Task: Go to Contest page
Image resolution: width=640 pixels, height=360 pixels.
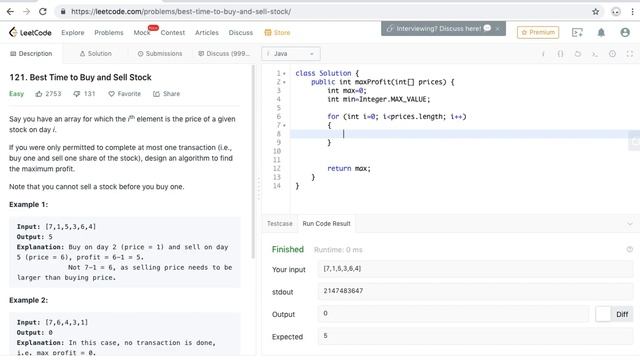Action: click(173, 33)
